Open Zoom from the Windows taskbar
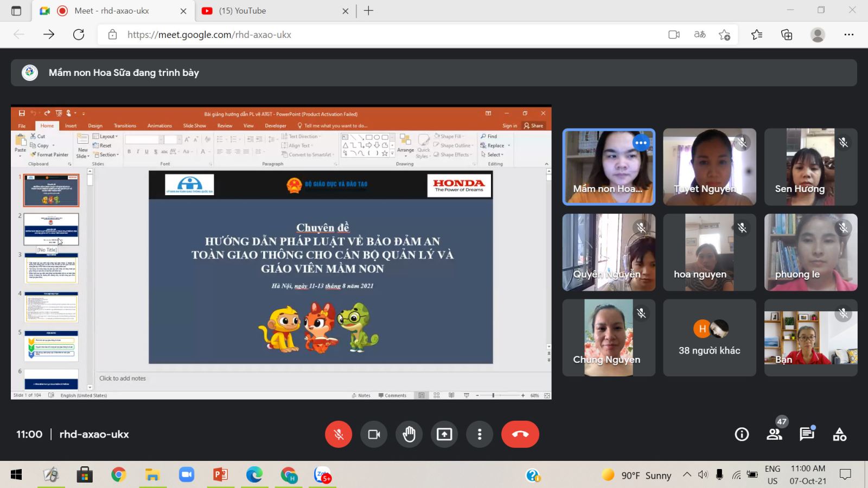This screenshot has height=488, width=868. pyautogui.click(x=187, y=475)
